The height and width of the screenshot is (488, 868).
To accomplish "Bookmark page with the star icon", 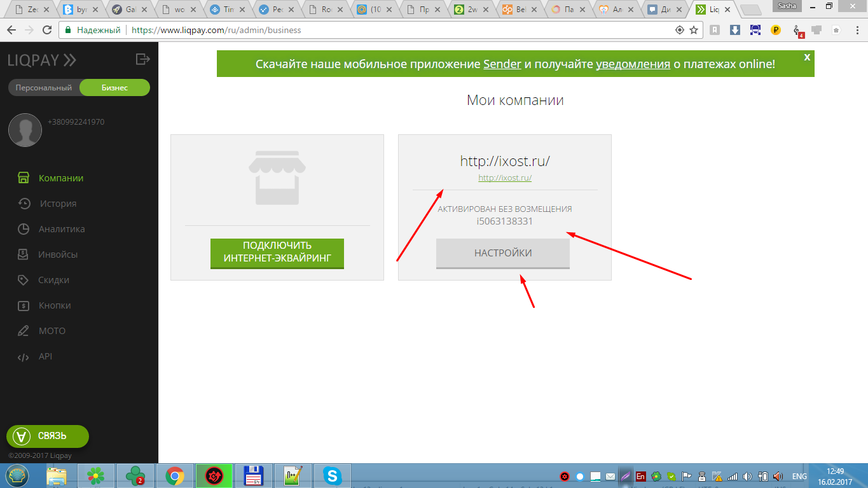I will [694, 30].
